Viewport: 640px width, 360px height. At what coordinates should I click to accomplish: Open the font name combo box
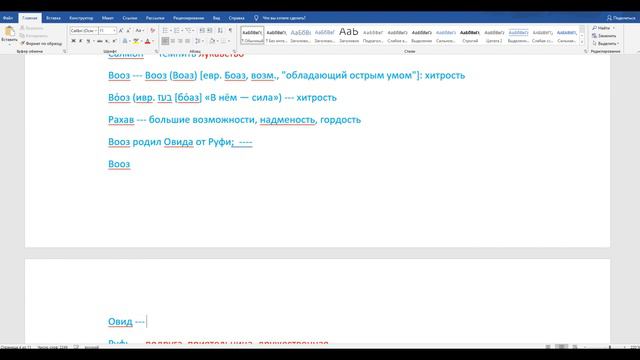(84, 31)
